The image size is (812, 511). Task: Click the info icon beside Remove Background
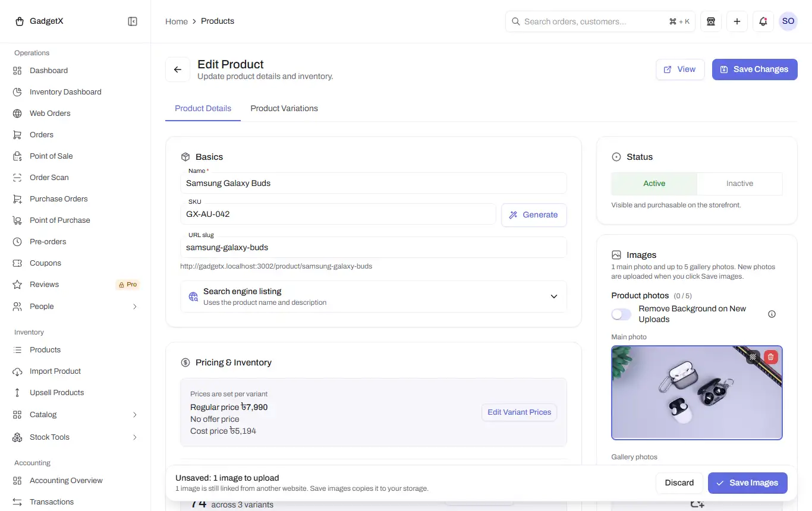tap(772, 314)
